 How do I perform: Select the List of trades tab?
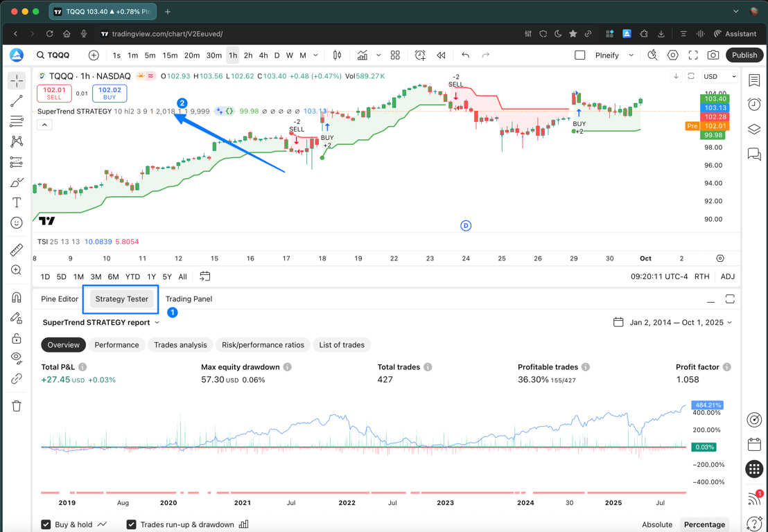pyautogui.click(x=342, y=345)
